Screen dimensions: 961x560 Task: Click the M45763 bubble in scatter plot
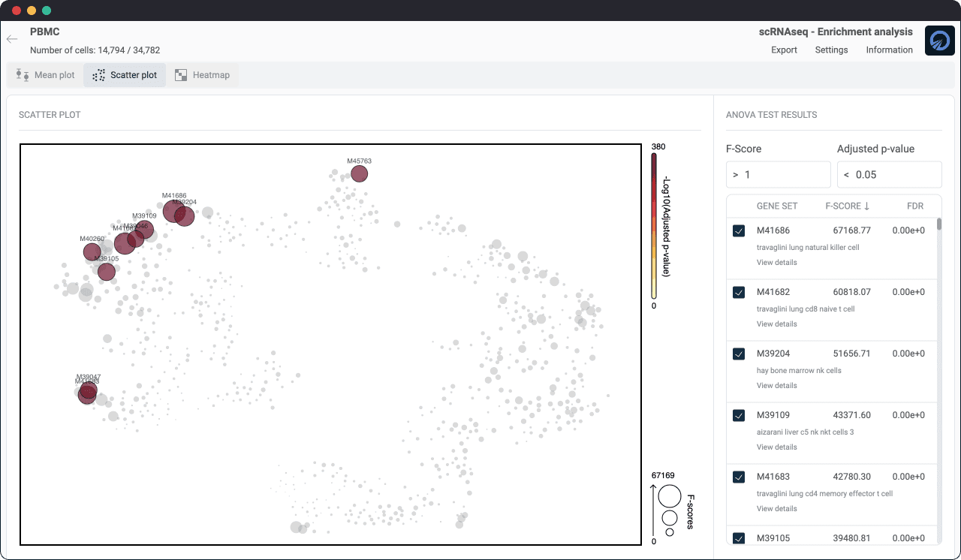(360, 174)
